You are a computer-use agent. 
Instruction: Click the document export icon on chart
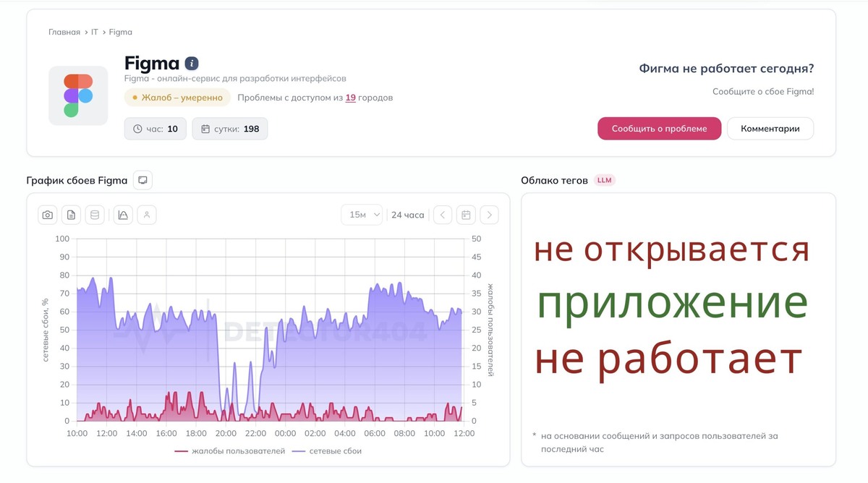[71, 215]
